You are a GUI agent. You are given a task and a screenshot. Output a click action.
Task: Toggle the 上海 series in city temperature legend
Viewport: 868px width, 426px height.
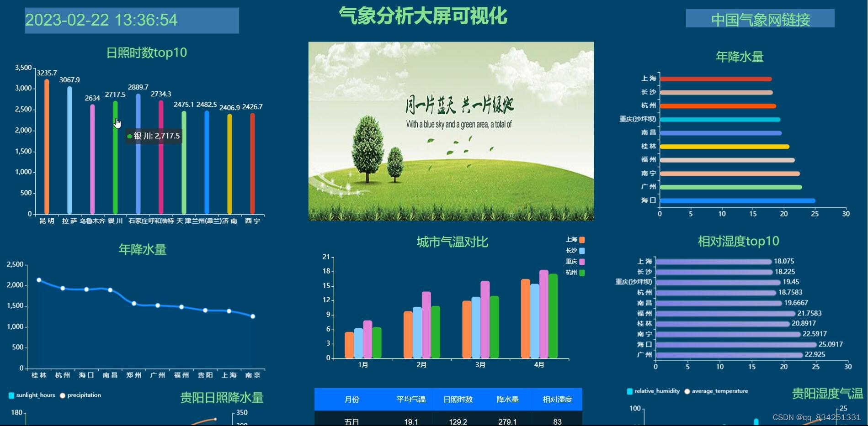(575, 240)
